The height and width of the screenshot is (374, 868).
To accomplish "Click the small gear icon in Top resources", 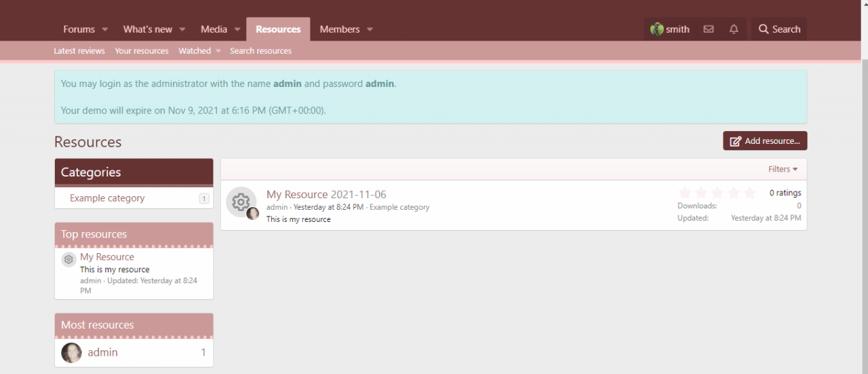I will click(x=68, y=259).
